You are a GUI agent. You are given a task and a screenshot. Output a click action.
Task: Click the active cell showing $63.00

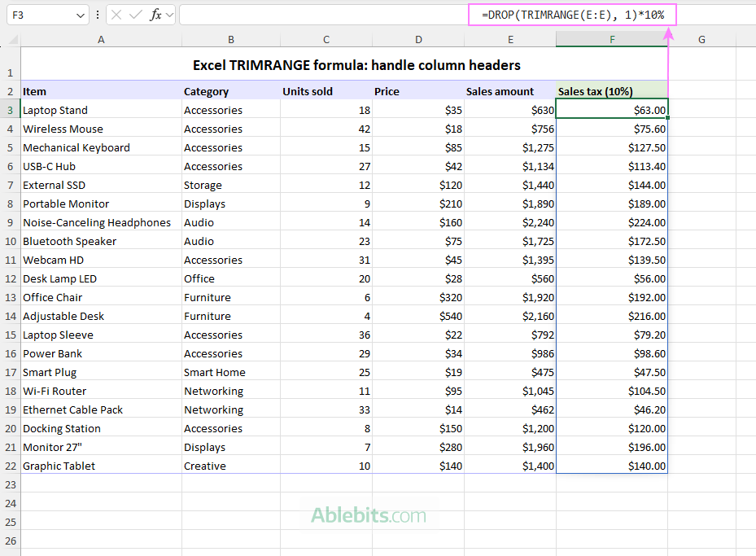click(611, 110)
